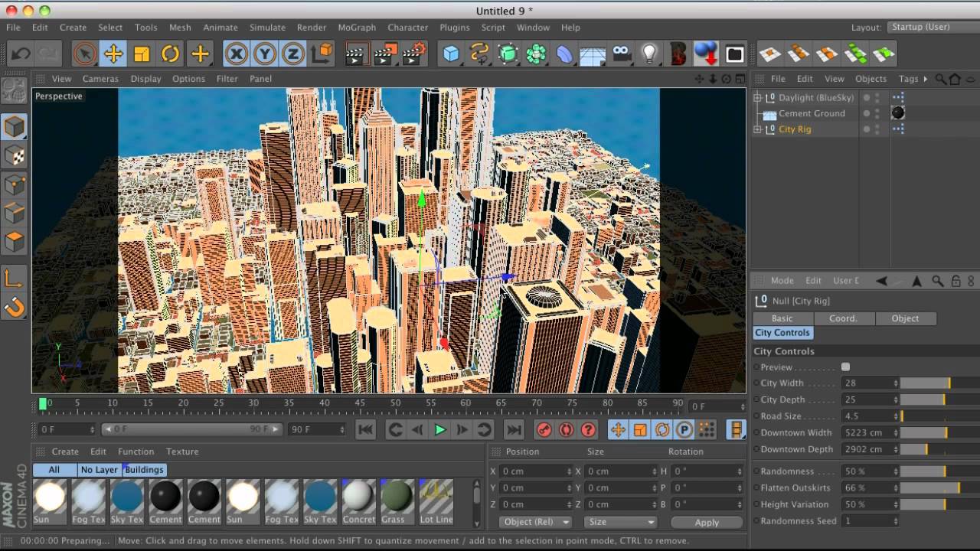980x551 pixels.
Task: Add a light object
Action: click(650, 54)
